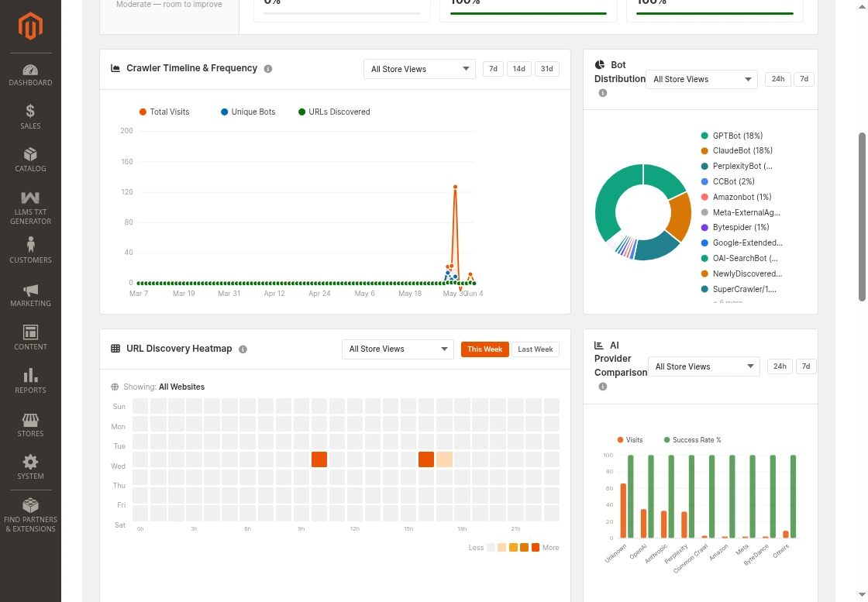Click Bytespider (1%) legend entry
The height and width of the screenshot is (602, 868).
[x=735, y=228]
